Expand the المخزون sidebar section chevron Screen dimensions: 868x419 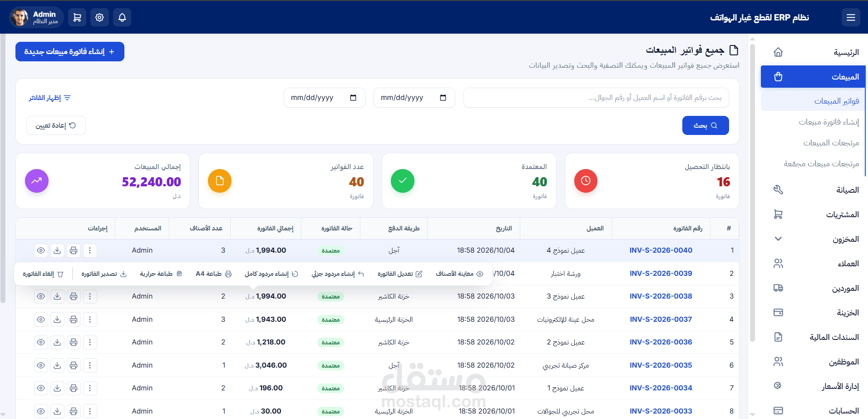[778, 239]
